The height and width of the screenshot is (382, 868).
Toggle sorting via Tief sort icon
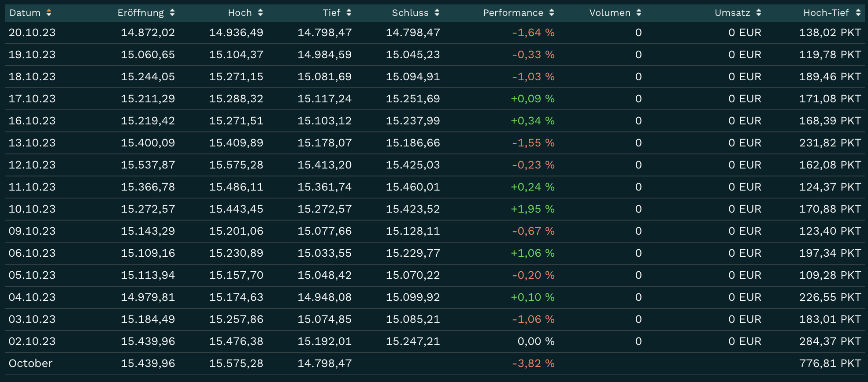click(x=349, y=13)
